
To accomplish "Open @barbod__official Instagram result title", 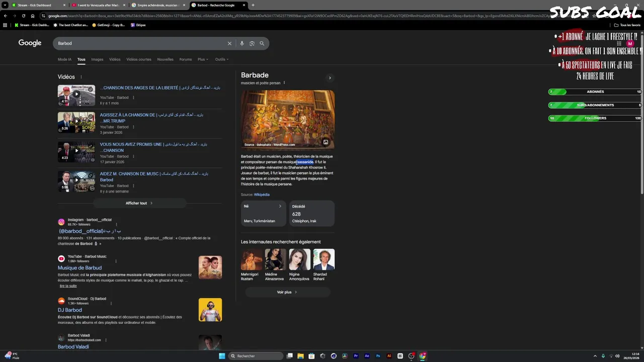I will pos(90,231).
